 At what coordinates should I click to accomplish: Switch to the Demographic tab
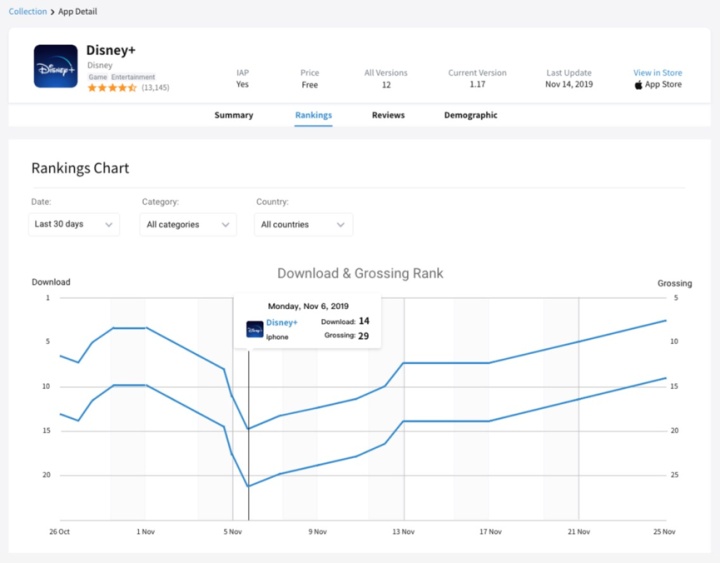click(471, 115)
